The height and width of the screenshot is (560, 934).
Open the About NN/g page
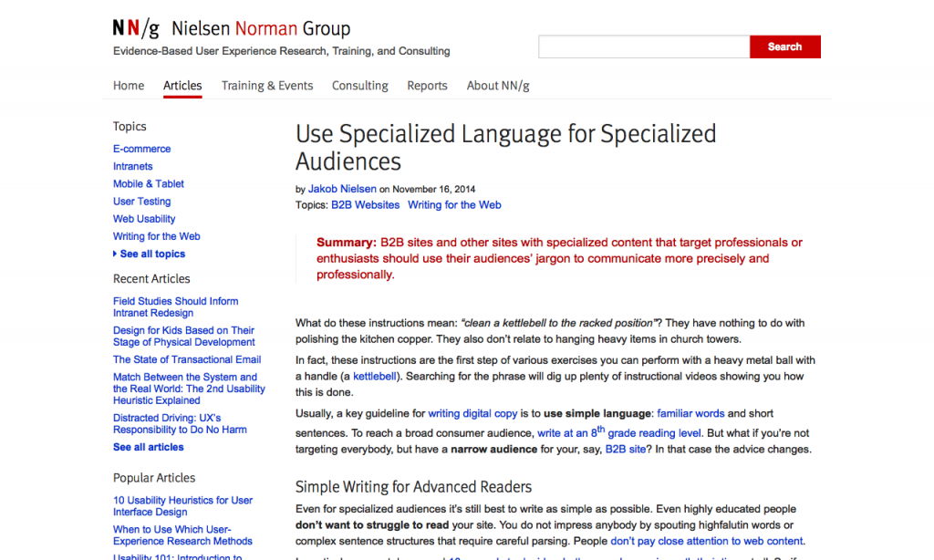click(497, 85)
